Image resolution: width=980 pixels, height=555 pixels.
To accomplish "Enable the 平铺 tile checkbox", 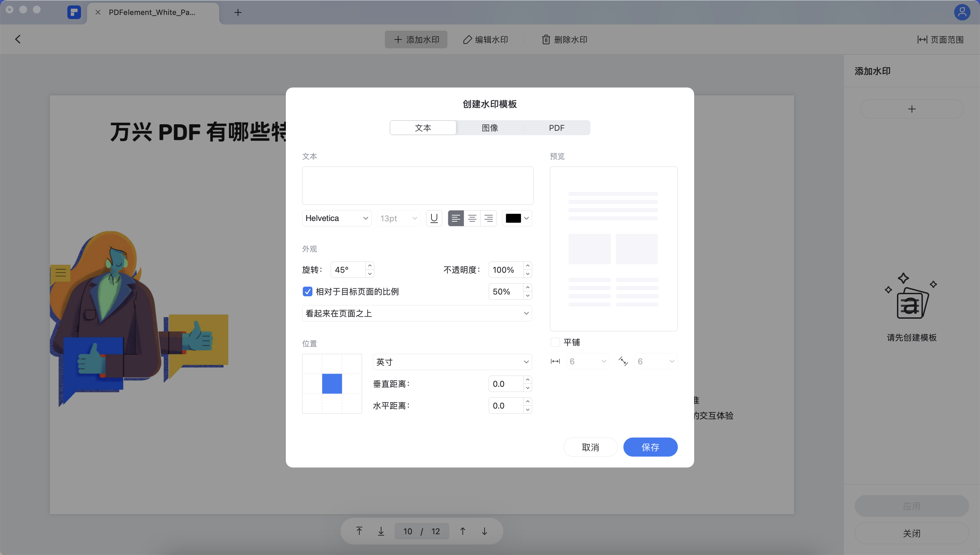I will point(555,342).
